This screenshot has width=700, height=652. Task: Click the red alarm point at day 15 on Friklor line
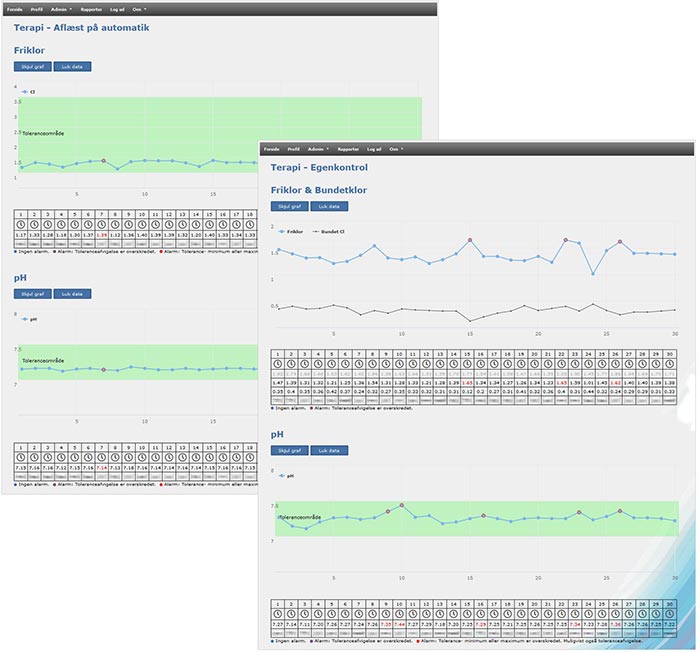tap(469, 240)
